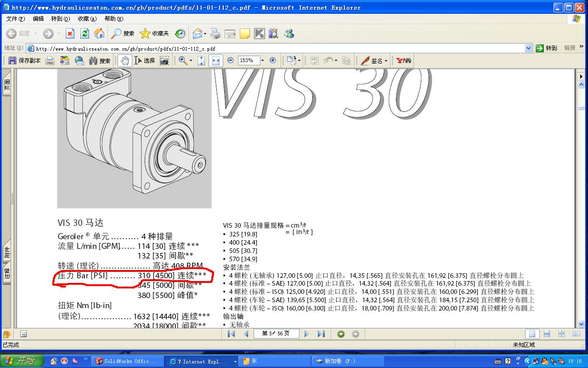Switch to Continuous page layout

(x=547, y=334)
